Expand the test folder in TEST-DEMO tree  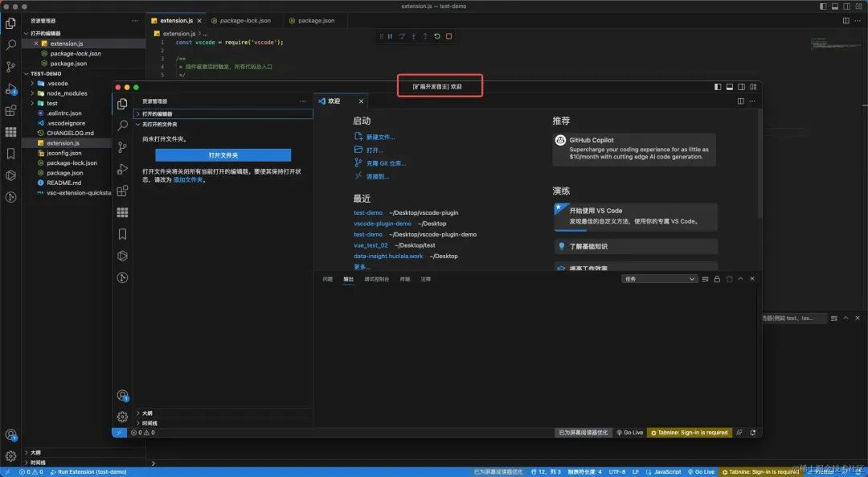[x=84, y=103]
